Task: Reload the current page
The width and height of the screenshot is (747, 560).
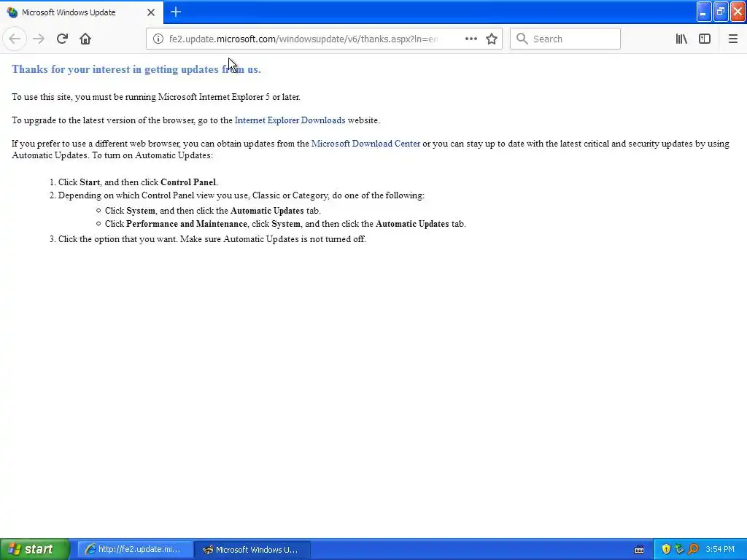Action: click(62, 39)
